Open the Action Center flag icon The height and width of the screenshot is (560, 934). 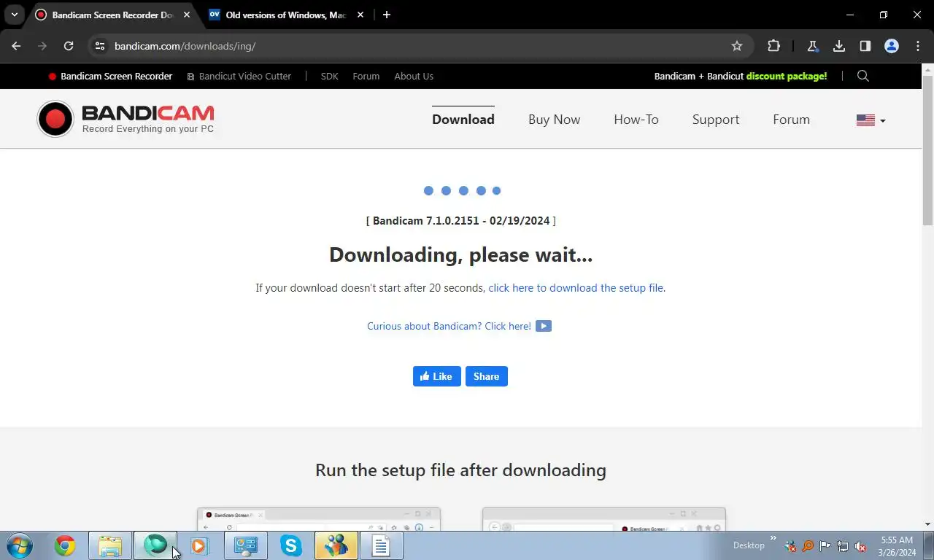click(825, 545)
